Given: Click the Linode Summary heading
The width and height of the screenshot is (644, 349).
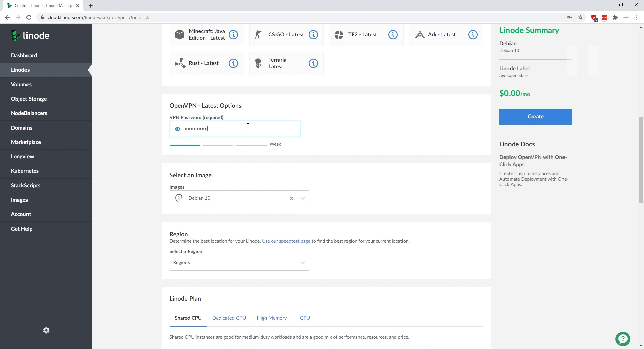Looking at the screenshot, I should (529, 30).
